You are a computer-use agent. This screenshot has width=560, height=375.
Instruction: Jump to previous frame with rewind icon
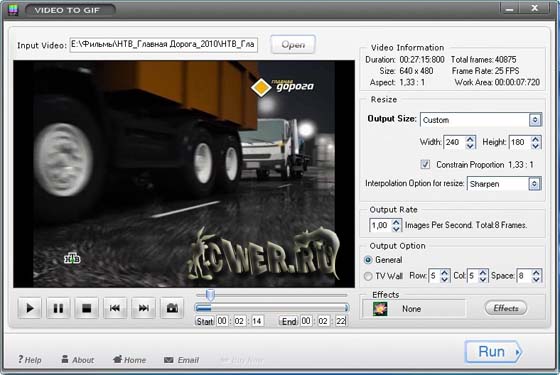[115, 308]
